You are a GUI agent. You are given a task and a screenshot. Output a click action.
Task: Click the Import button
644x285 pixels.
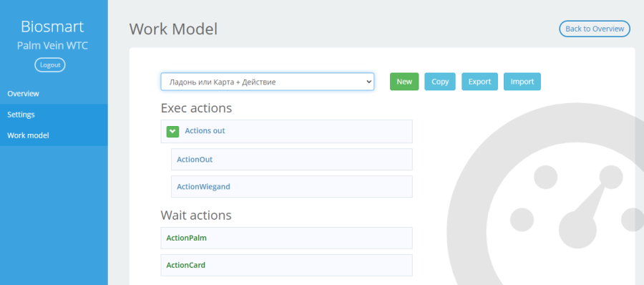[522, 82]
